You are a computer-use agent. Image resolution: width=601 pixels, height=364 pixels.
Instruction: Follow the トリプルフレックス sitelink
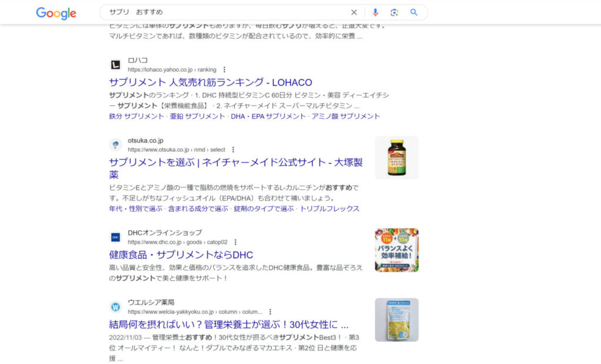[330, 209]
